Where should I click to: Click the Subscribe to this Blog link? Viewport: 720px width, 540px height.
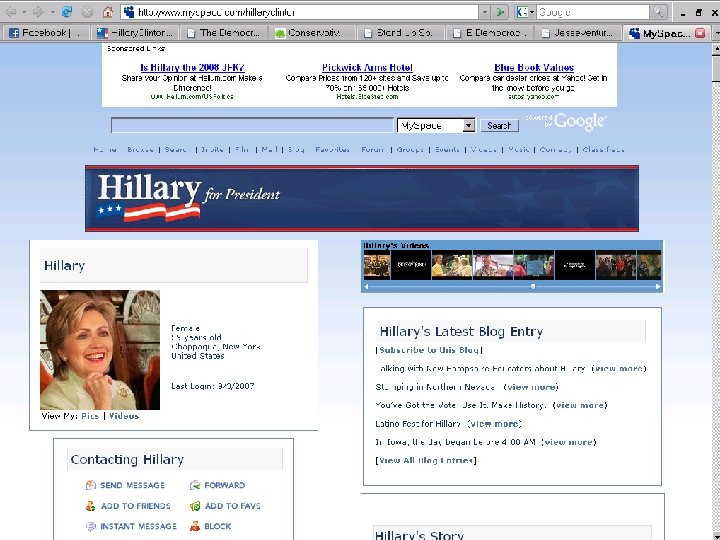point(429,350)
